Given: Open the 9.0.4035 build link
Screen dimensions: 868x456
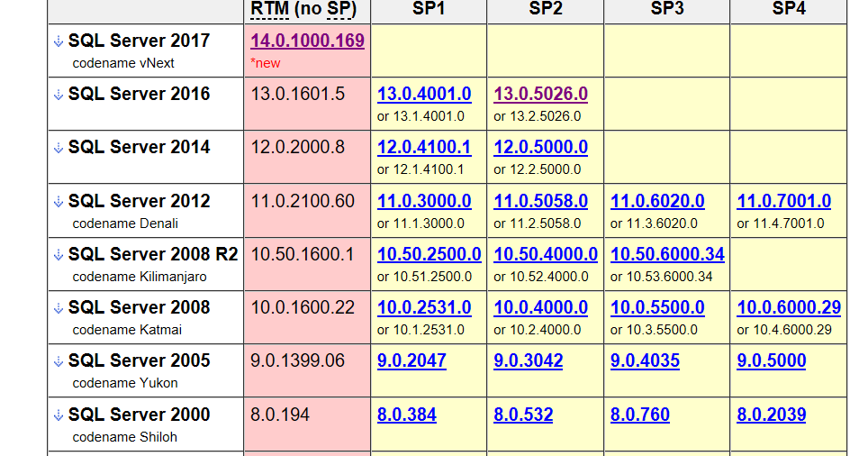Looking at the screenshot, I should 645,360.
